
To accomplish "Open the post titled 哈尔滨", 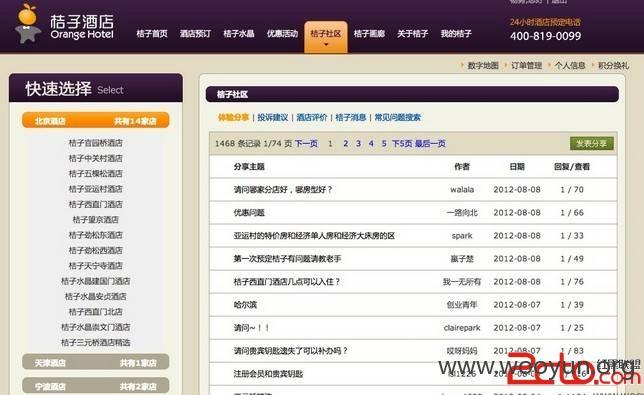I will (x=245, y=305).
